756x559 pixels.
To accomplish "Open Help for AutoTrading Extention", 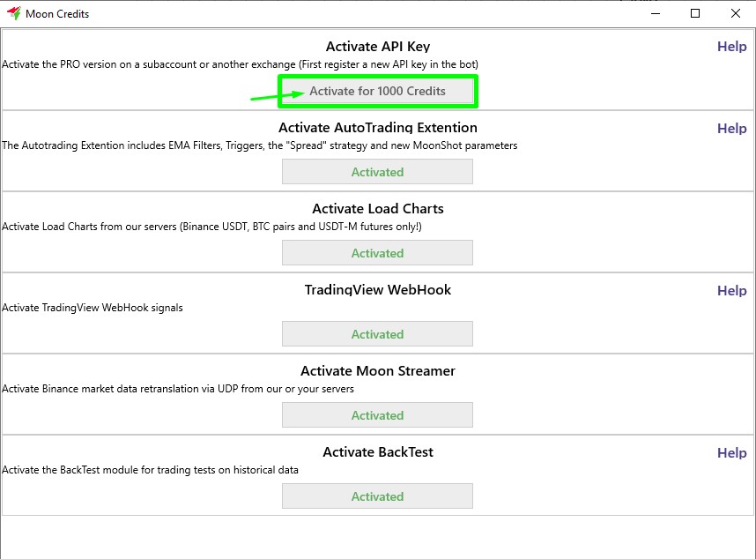I will [x=731, y=128].
